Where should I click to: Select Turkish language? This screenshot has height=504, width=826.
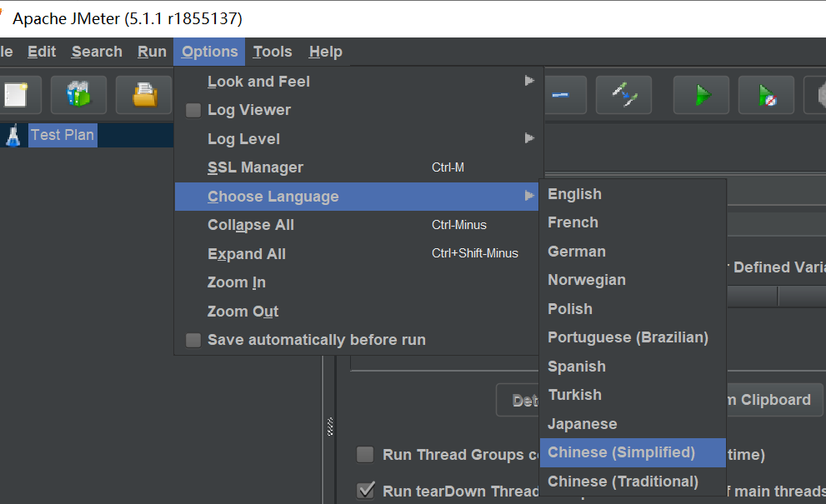point(633,395)
